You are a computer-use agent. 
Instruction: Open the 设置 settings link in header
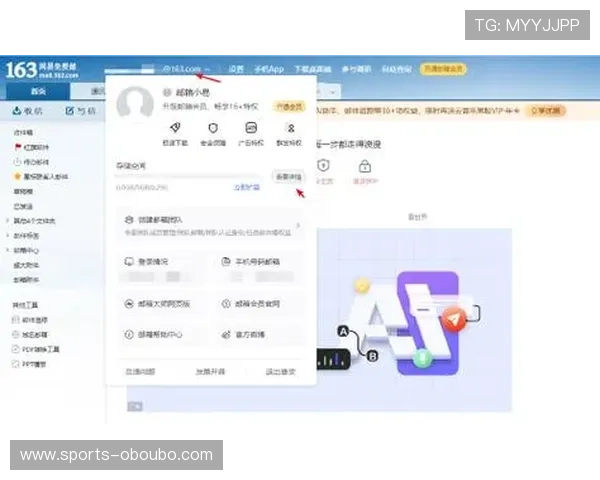[x=236, y=69]
